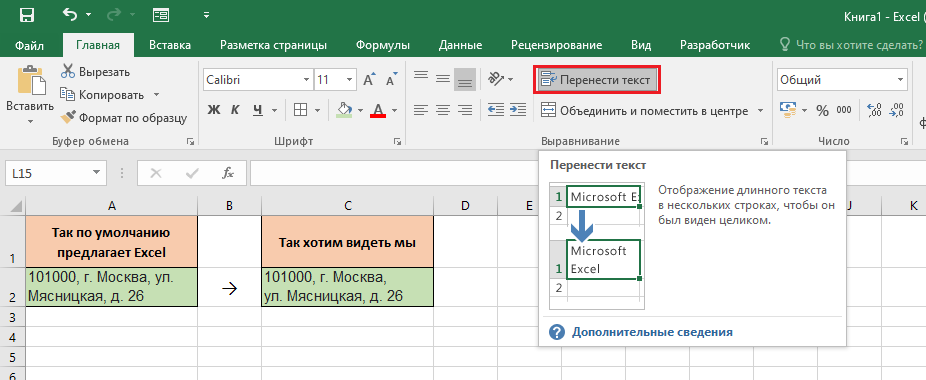926x380 pixels.
Task: Apply accounting number format icon
Action: click(788, 110)
